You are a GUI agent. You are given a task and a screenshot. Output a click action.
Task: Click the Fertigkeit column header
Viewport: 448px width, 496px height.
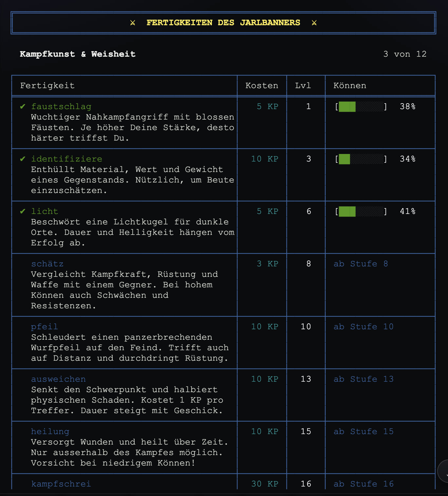[47, 86]
